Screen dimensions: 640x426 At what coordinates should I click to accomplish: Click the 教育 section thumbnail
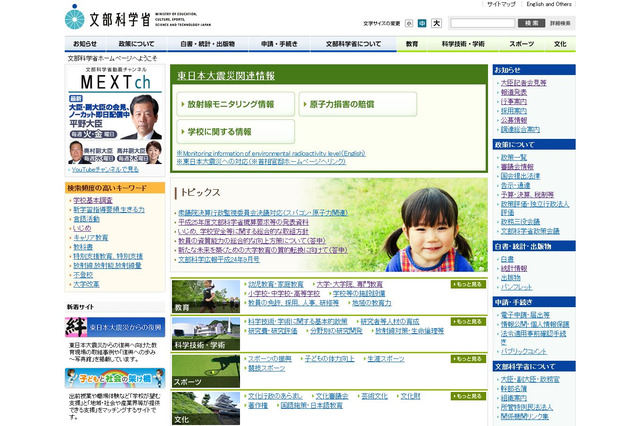pyautogui.click(x=206, y=297)
